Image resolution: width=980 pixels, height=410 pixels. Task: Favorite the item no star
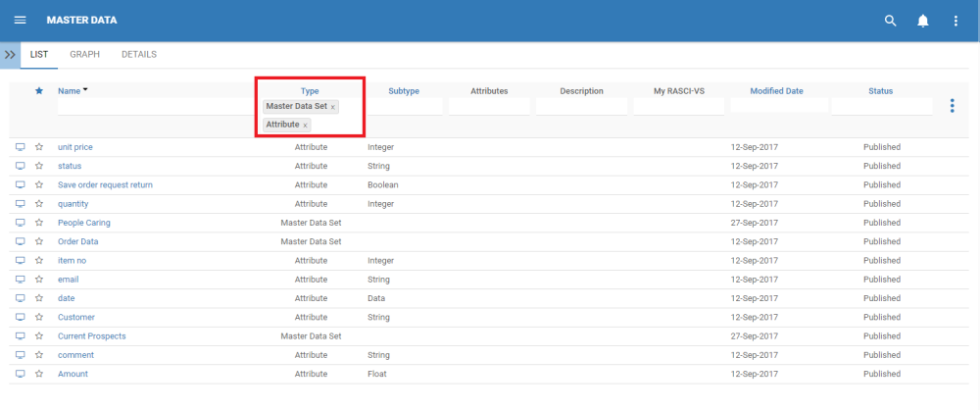(x=39, y=260)
